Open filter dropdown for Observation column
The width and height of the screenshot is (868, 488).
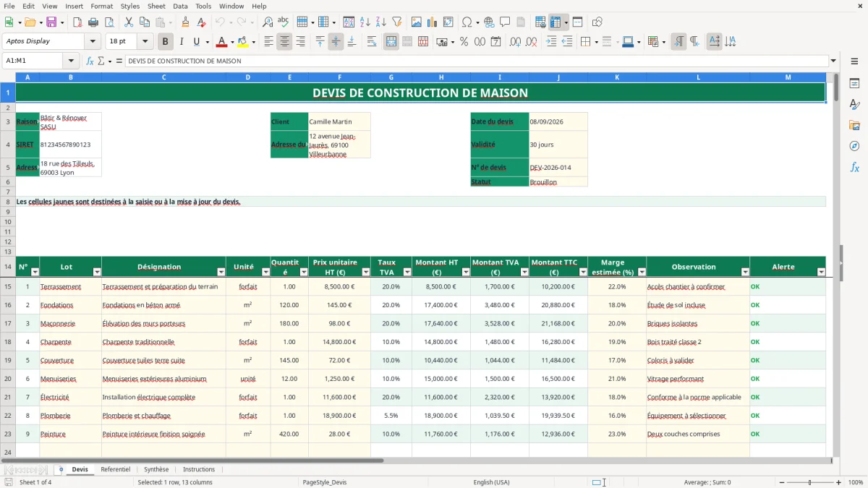[x=745, y=272]
